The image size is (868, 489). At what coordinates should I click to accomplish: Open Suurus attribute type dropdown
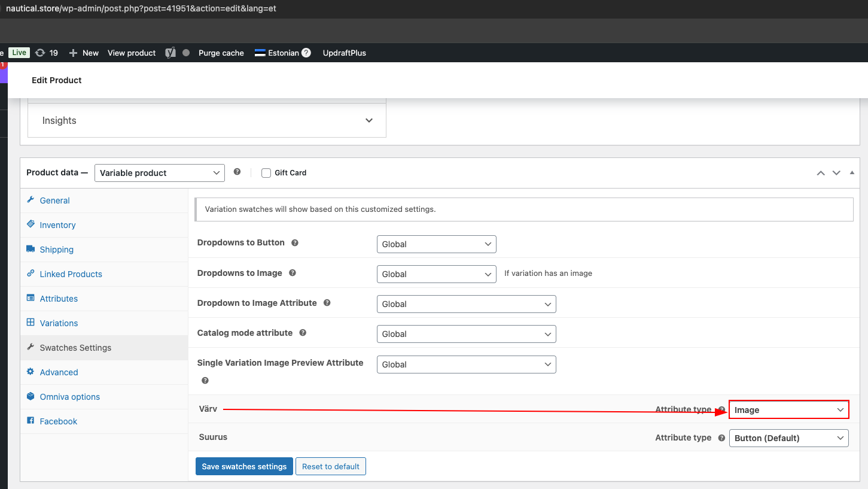[x=789, y=438]
